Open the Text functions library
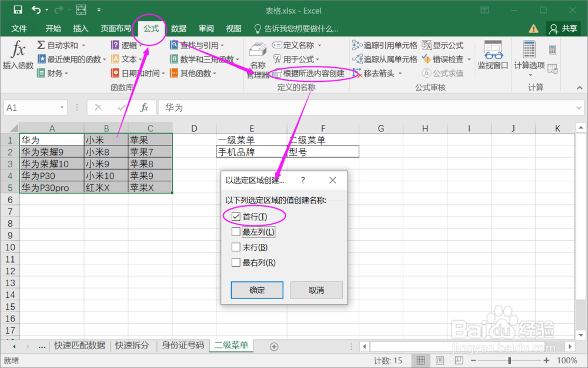Image resolution: width=588 pixels, height=368 pixels. (126, 59)
